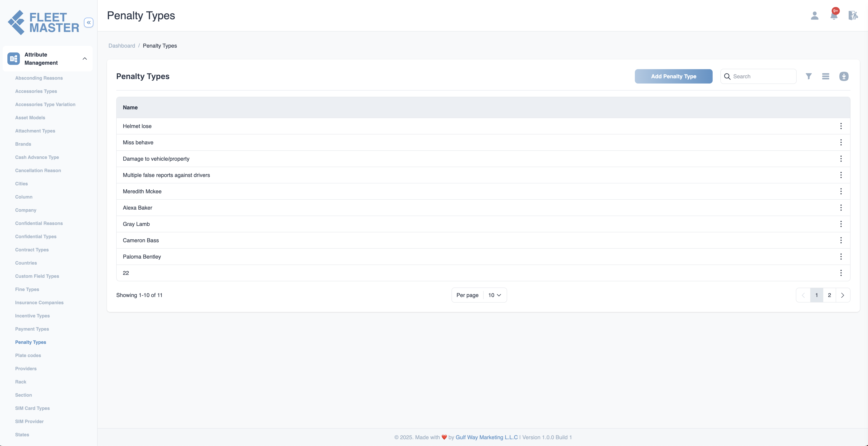Open the filter funnel icon
The height and width of the screenshot is (446, 868).
point(809,76)
